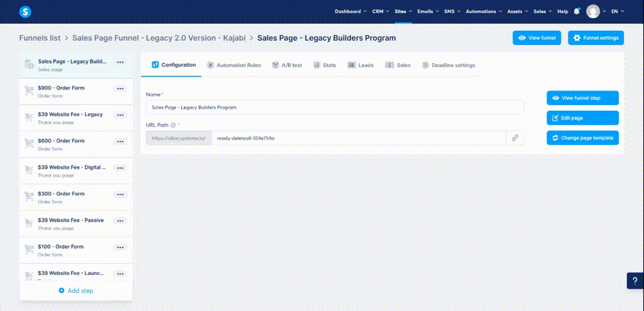This screenshot has height=311, width=644.
Task: Switch to the Automation Rules tab
Action: [x=234, y=65]
